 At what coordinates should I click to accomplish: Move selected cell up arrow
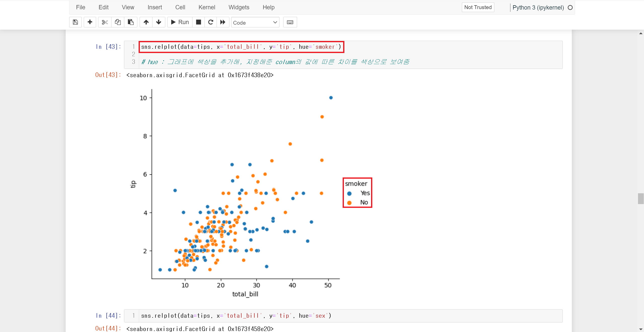pyautogui.click(x=146, y=22)
